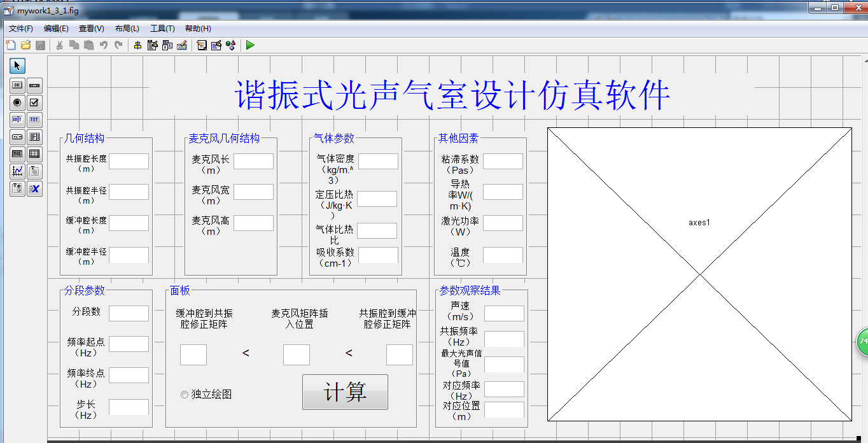Screen dimensions: 868x443
Task: Click the Undo arrow icon
Action: point(104,45)
